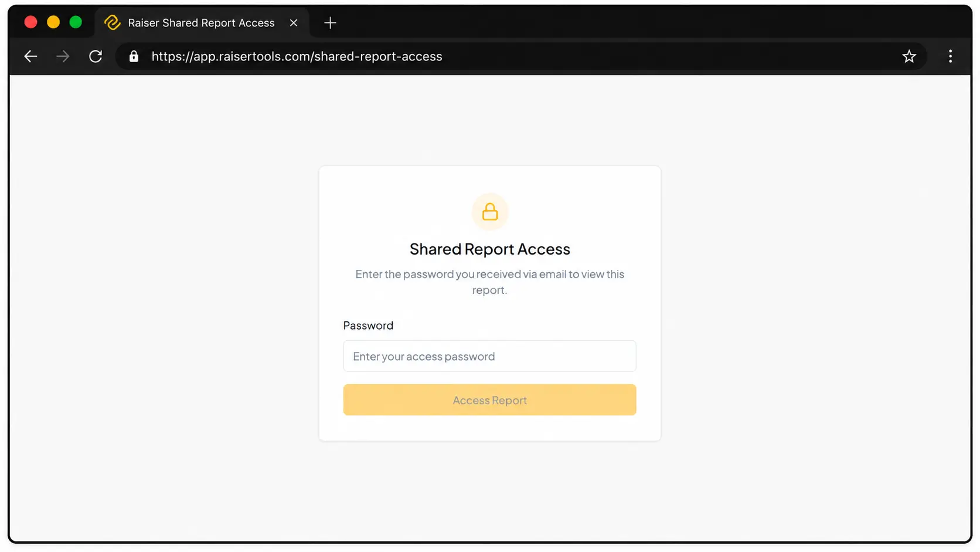Viewport: 980px width, 552px height.
Task: Click the orange lock icon on the card
Action: point(490,212)
